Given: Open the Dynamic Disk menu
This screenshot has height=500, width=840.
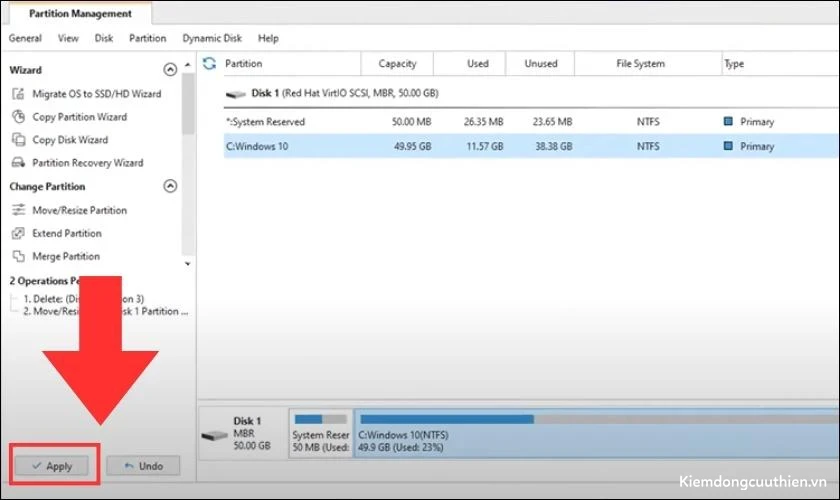Looking at the screenshot, I should [212, 38].
